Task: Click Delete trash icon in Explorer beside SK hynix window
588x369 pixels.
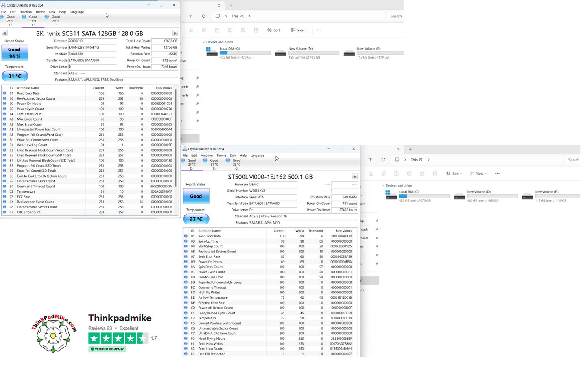Action: click(x=256, y=30)
